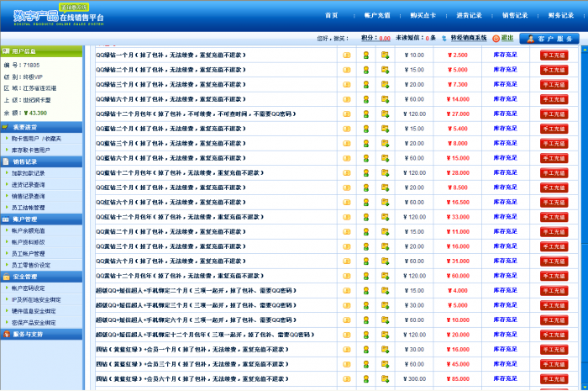This screenshot has width=588, height=391.
Task: Expand the 服务与支持 sidebar section
Action: 41,334
